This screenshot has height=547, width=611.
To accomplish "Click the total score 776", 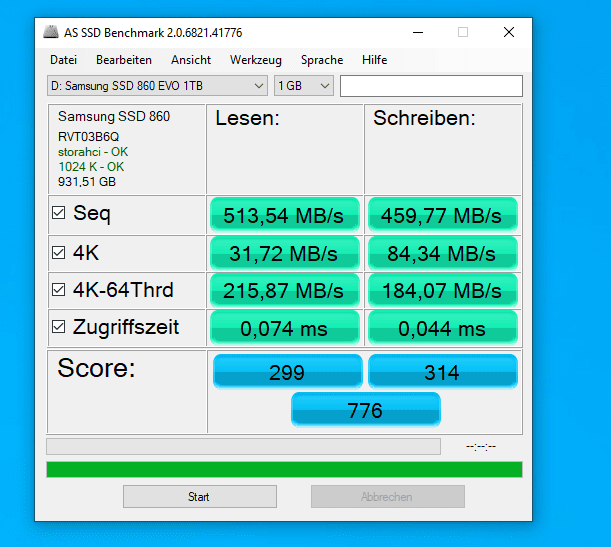I will click(x=366, y=409).
